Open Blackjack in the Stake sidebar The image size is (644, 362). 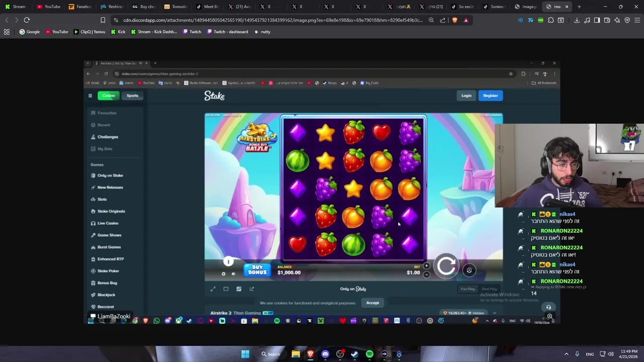click(x=103, y=295)
